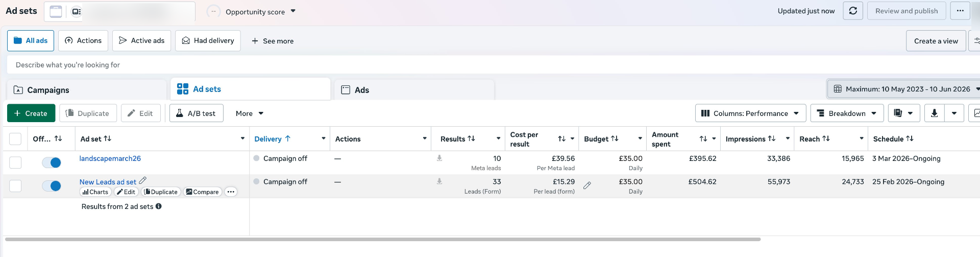Viewport: 980px width, 257px height.
Task: Open the date range Maximum dropdown
Action: click(904, 89)
